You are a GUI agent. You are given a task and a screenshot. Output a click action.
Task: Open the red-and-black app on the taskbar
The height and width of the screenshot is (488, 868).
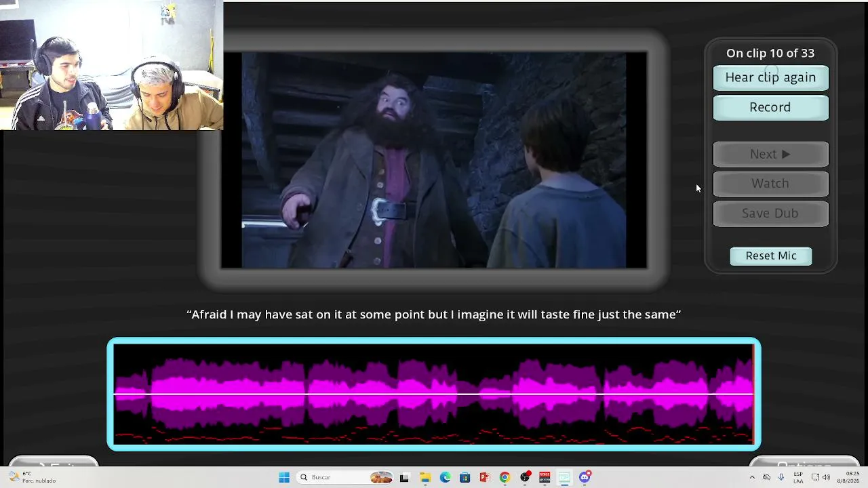pos(545,477)
